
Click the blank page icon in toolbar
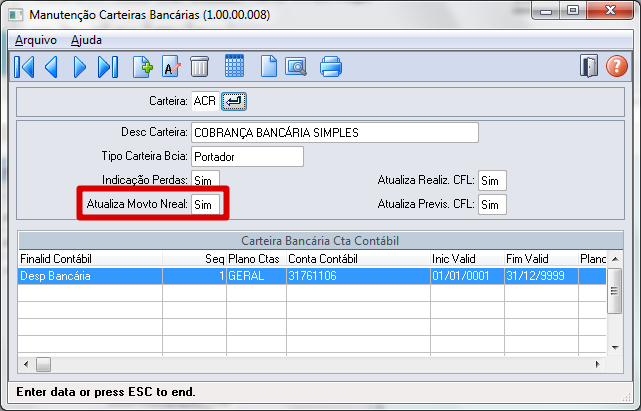(269, 66)
